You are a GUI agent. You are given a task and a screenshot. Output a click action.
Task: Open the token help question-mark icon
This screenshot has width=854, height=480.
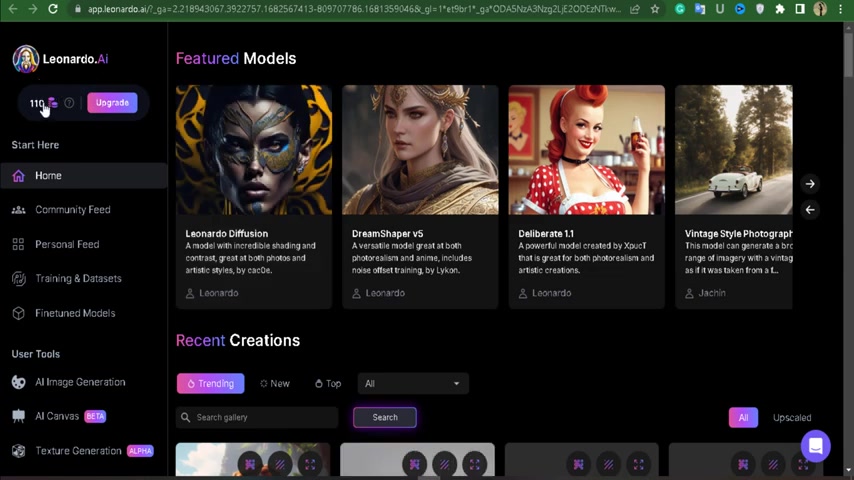(x=69, y=102)
